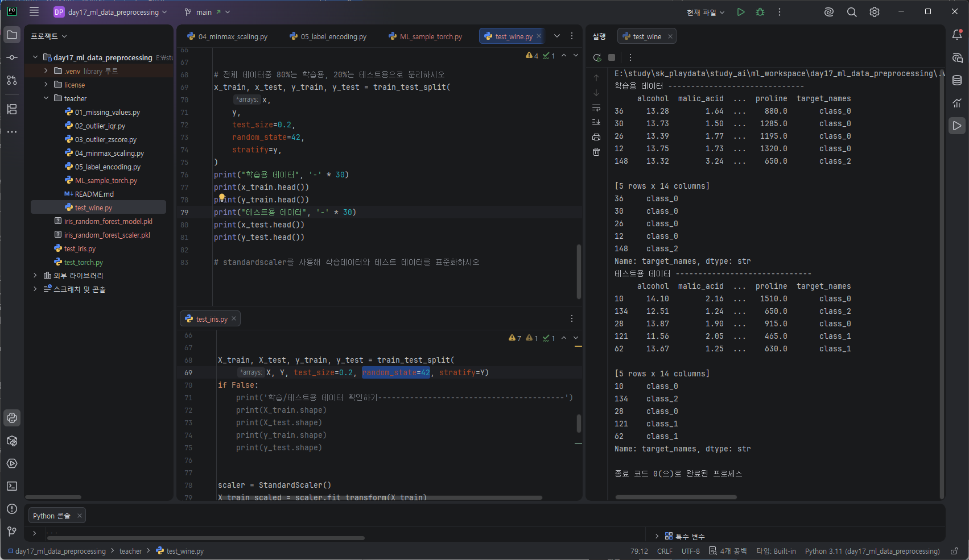
Task: Run the current file
Action: click(741, 12)
